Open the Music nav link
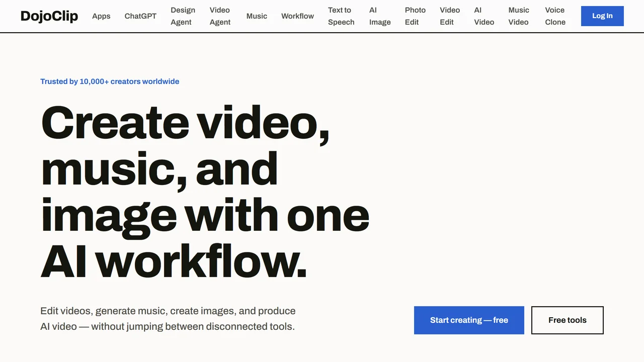 click(x=257, y=16)
